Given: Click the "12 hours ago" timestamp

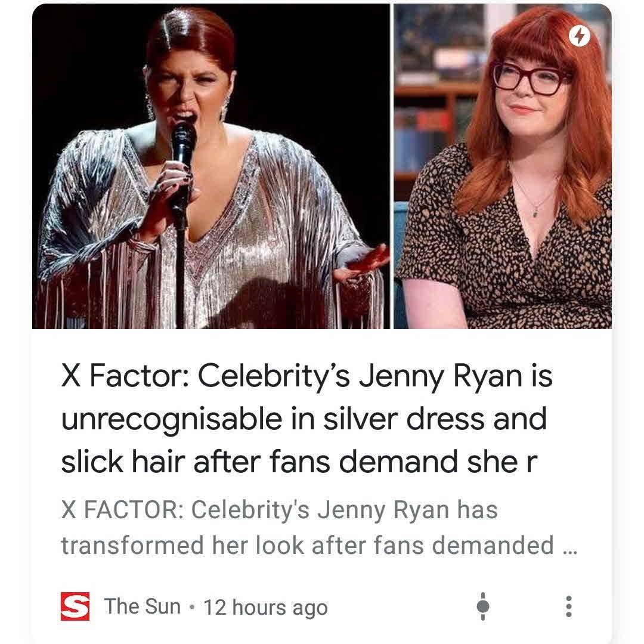Looking at the screenshot, I should 266,608.
